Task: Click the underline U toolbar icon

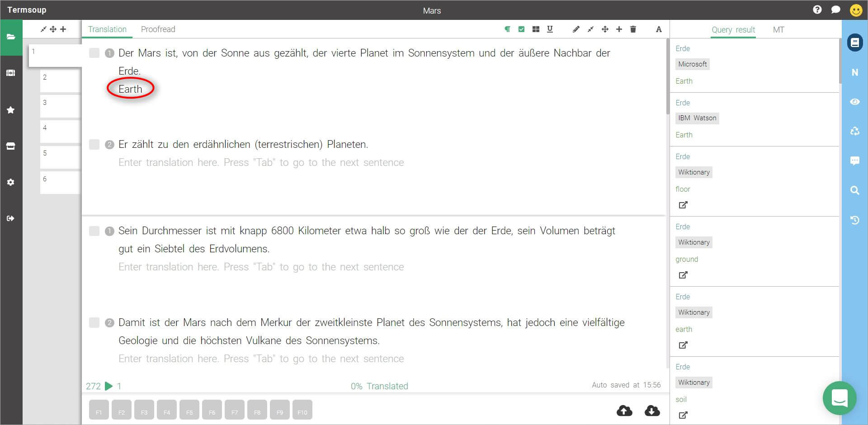Action: point(550,29)
